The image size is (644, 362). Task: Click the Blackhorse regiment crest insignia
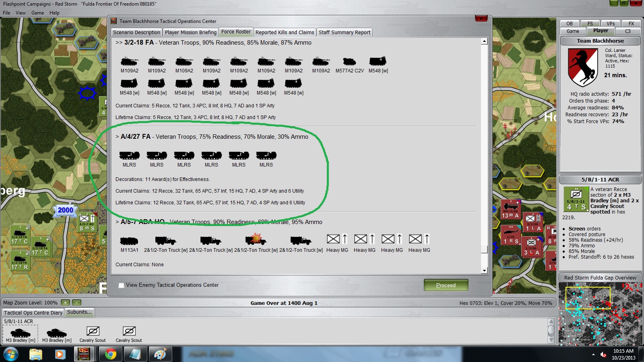[x=582, y=67]
